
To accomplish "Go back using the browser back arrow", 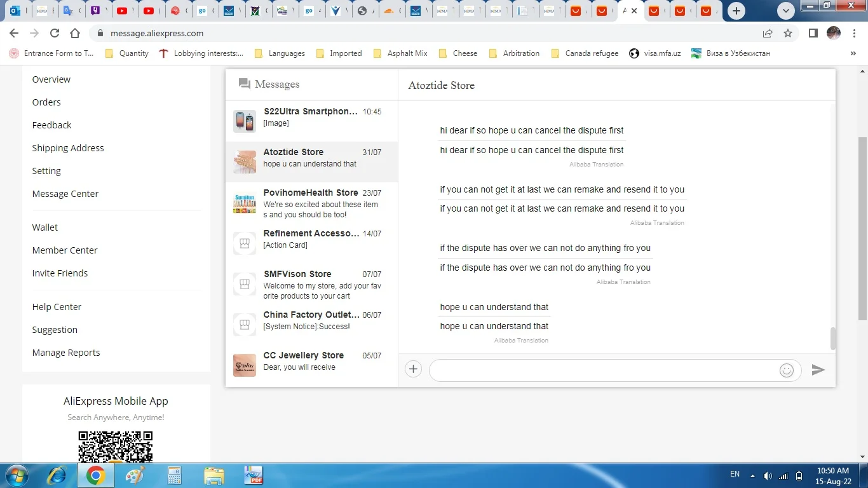I will point(14,33).
